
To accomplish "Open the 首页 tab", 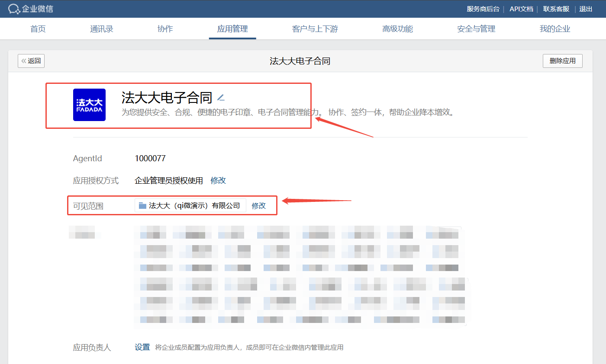I will pyautogui.click(x=38, y=29).
